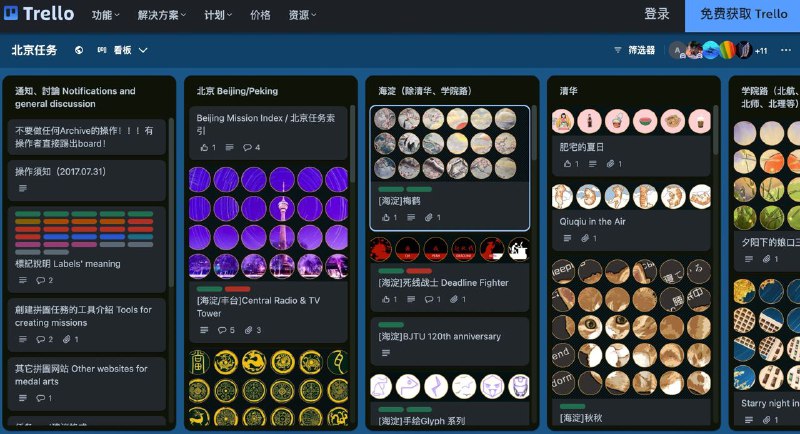Click comment icon on Central Radio & TV Tower card

click(x=222, y=330)
